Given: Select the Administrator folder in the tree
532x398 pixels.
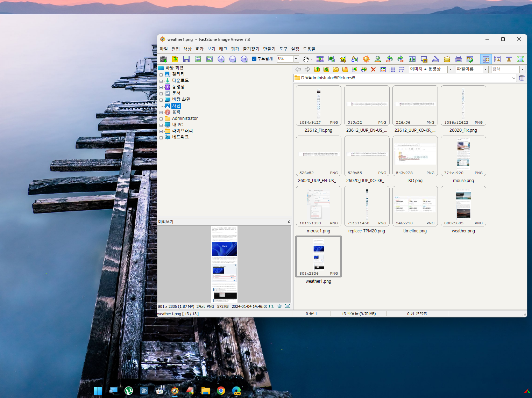Looking at the screenshot, I should coord(185,118).
